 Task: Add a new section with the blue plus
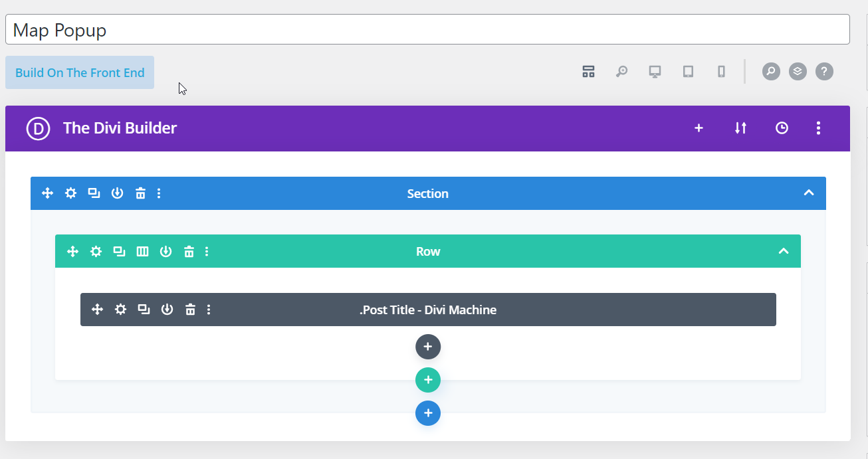[x=427, y=413]
